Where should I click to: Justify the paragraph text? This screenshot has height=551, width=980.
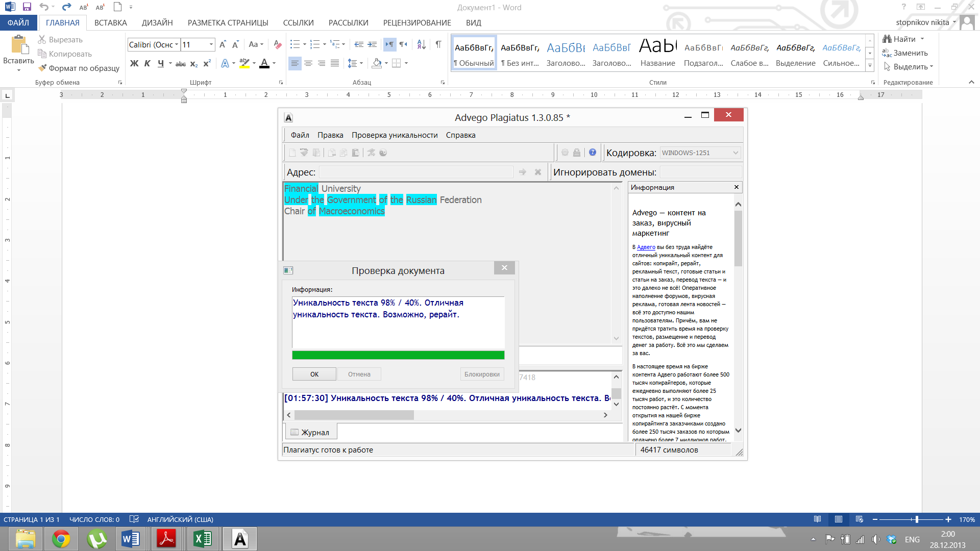click(x=334, y=63)
